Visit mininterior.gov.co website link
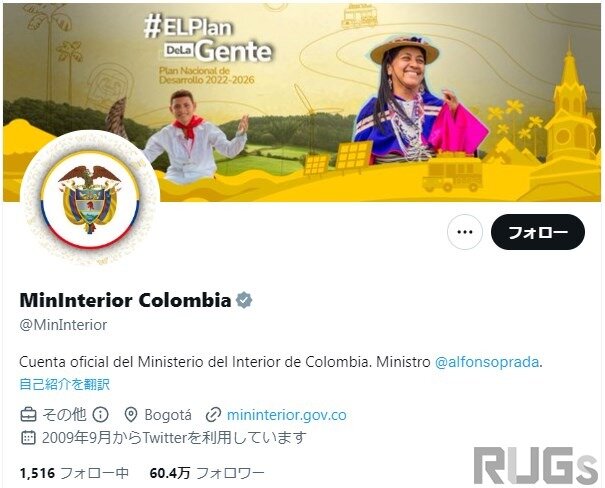 point(287,415)
